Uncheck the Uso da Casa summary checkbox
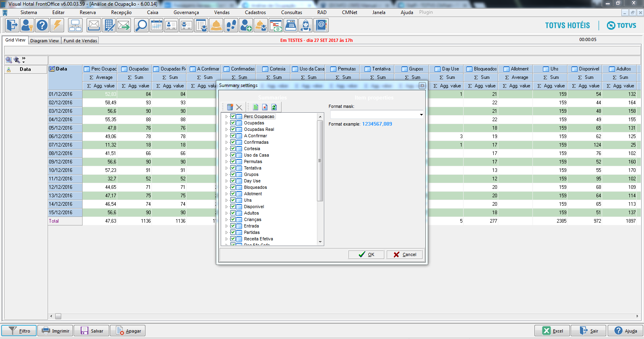 point(233,155)
